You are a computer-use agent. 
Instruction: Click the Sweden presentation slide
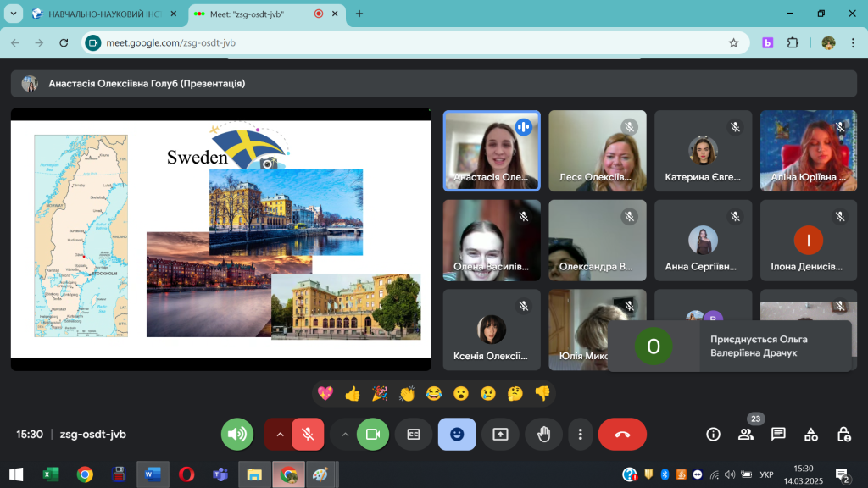point(220,240)
